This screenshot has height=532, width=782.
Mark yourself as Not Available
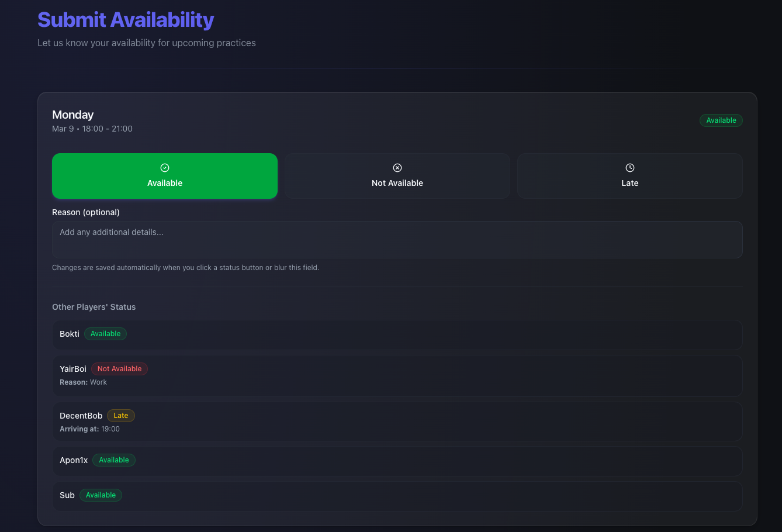click(x=397, y=175)
